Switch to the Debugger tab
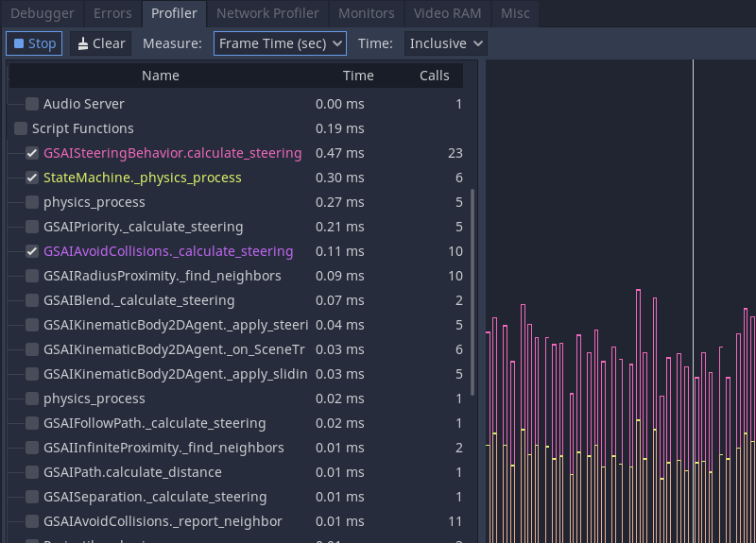Viewport: 756px width, 543px height. click(42, 13)
